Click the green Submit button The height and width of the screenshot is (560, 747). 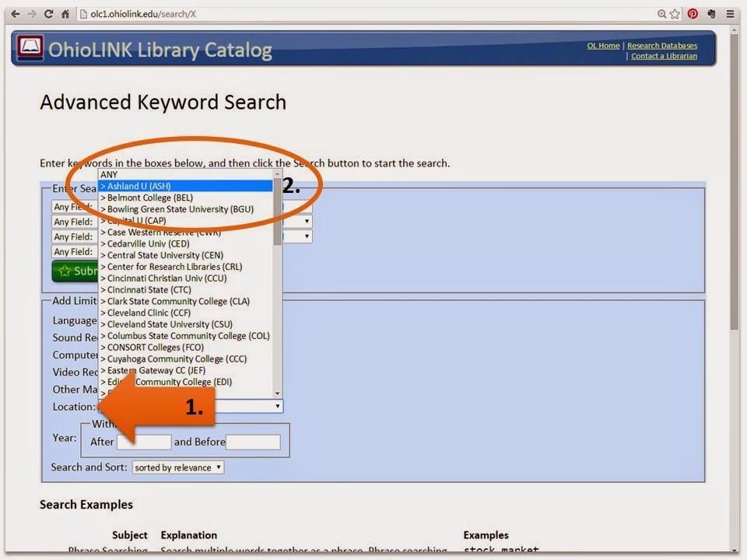point(75,271)
